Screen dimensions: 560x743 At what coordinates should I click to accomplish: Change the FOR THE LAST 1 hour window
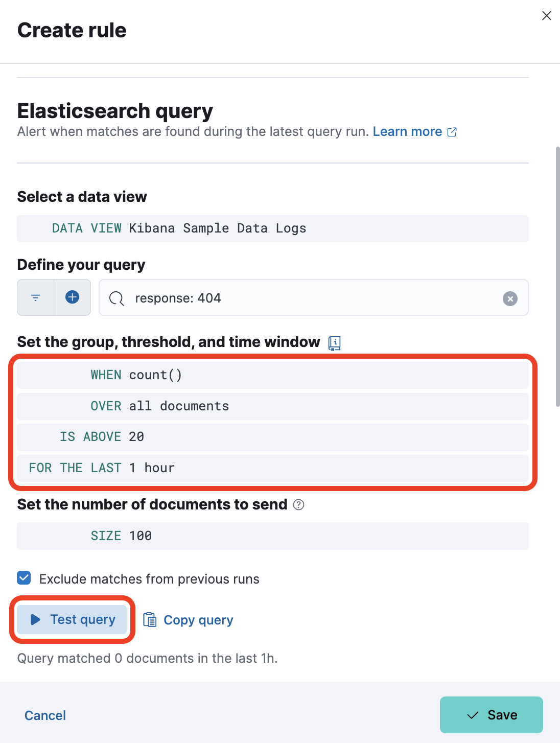(x=273, y=468)
